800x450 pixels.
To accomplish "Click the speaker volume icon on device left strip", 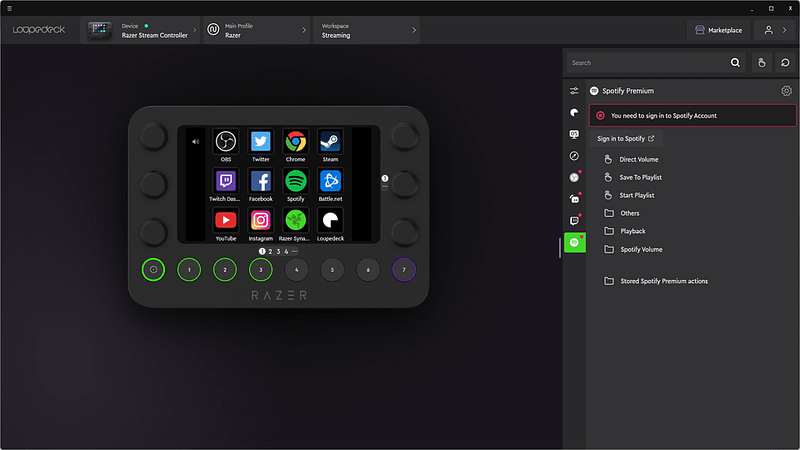I will point(195,142).
